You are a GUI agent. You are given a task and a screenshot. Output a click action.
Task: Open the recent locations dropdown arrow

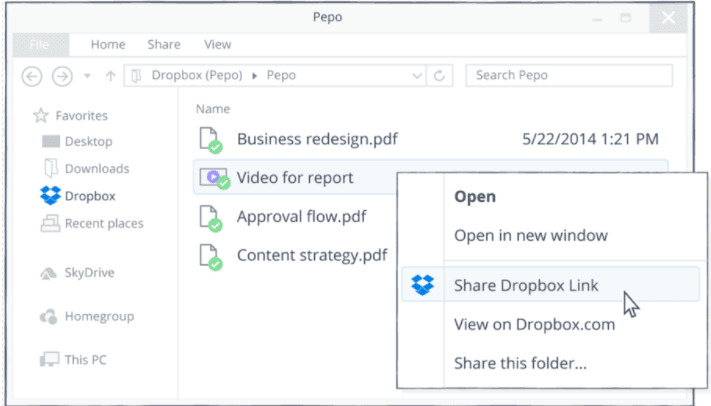point(87,76)
